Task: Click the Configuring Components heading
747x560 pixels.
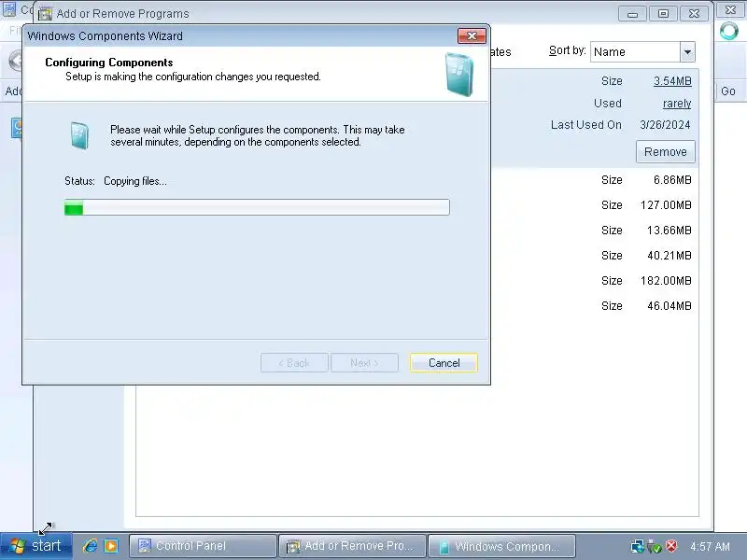Action: (x=109, y=63)
